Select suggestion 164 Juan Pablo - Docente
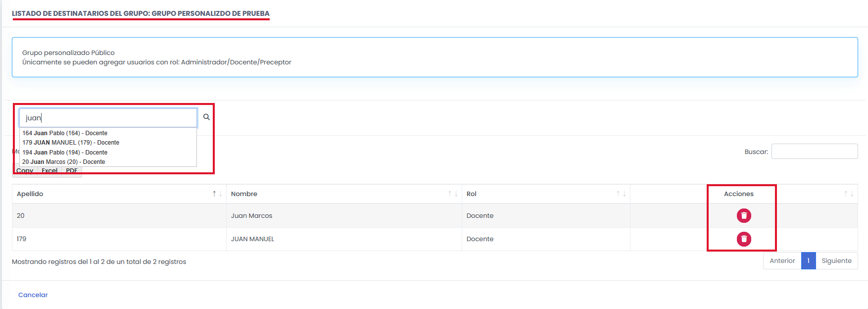The image size is (868, 309). pyautogui.click(x=65, y=133)
